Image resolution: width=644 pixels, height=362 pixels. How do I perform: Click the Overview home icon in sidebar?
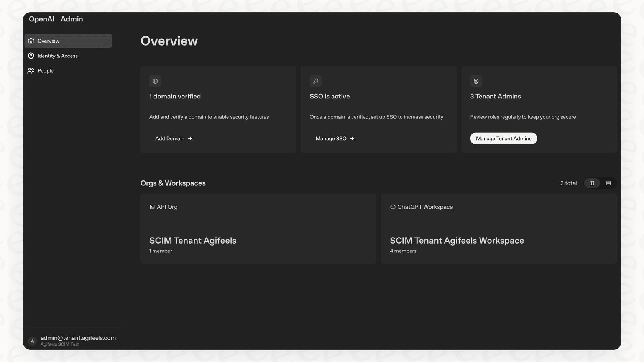pyautogui.click(x=31, y=41)
